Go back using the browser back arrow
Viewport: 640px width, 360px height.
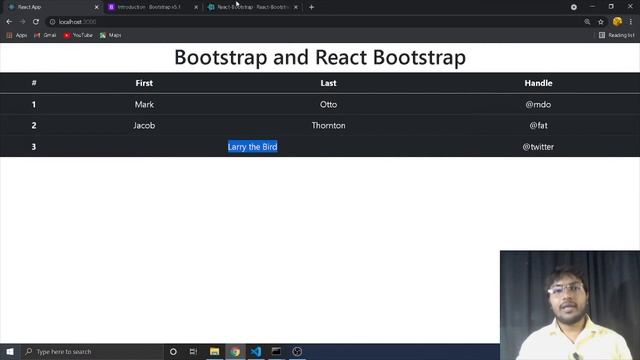coord(9,22)
